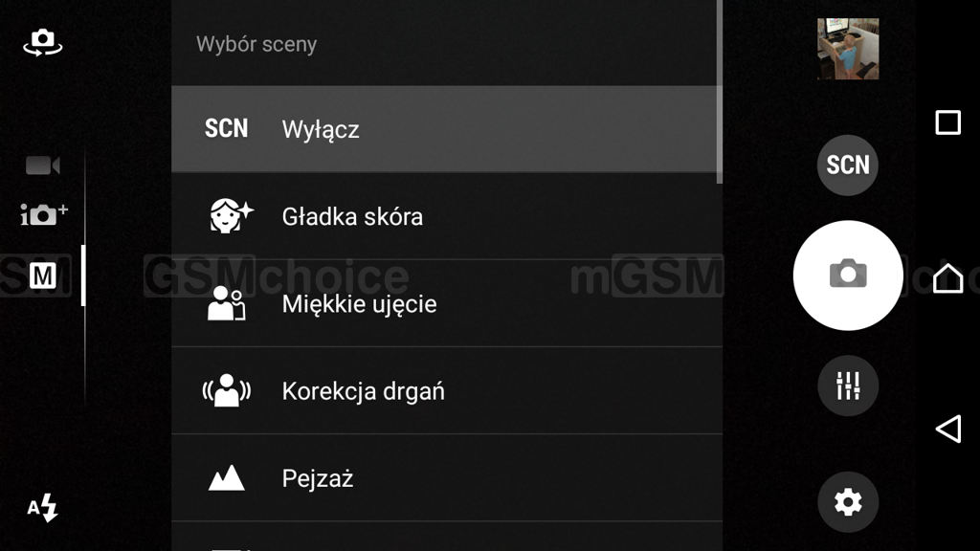The height and width of the screenshot is (551, 980).
Task: Click the scene list scrollbar
Action: [720, 92]
